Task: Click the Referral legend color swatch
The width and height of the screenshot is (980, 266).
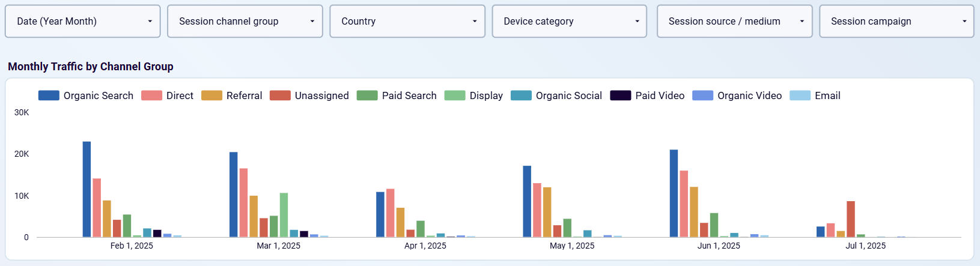Action: pyautogui.click(x=212, y=95)
